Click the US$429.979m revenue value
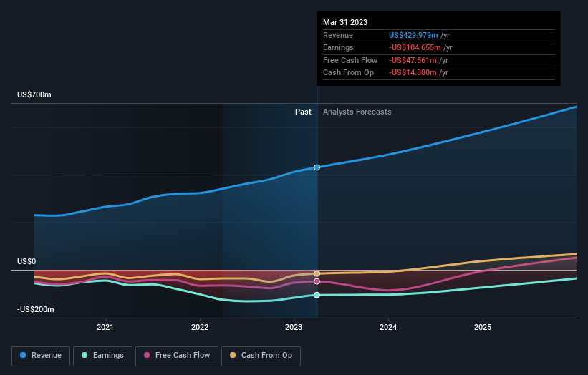This screenshot has height=375, width=588. 413,35
